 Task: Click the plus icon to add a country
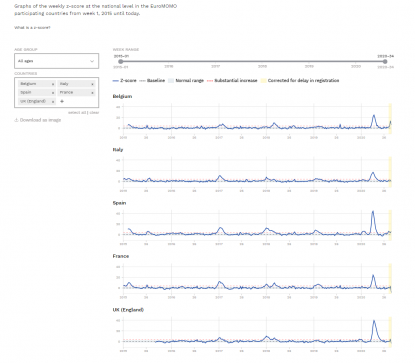[62, 101]
